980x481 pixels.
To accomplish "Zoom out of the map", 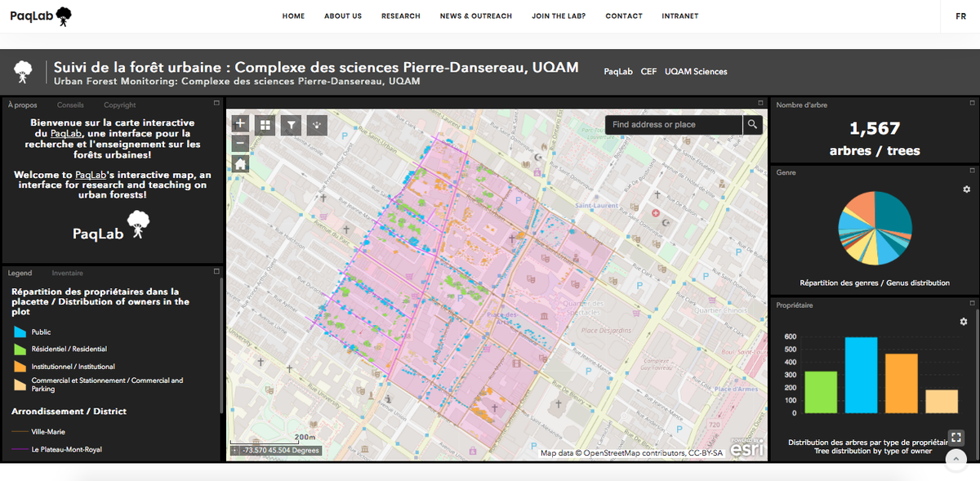I will point(240,143).
